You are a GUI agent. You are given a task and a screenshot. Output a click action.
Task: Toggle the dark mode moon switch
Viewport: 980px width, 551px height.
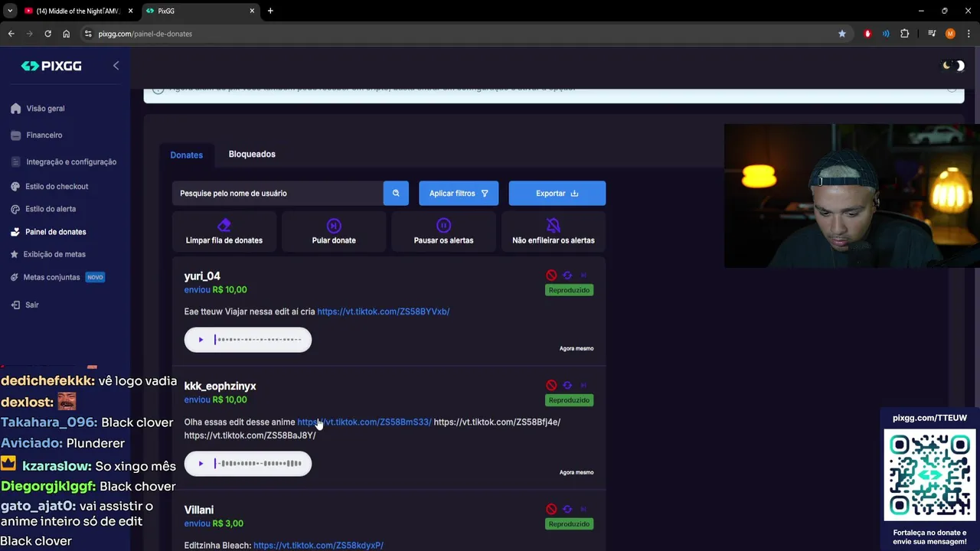(x=953, y=66)
